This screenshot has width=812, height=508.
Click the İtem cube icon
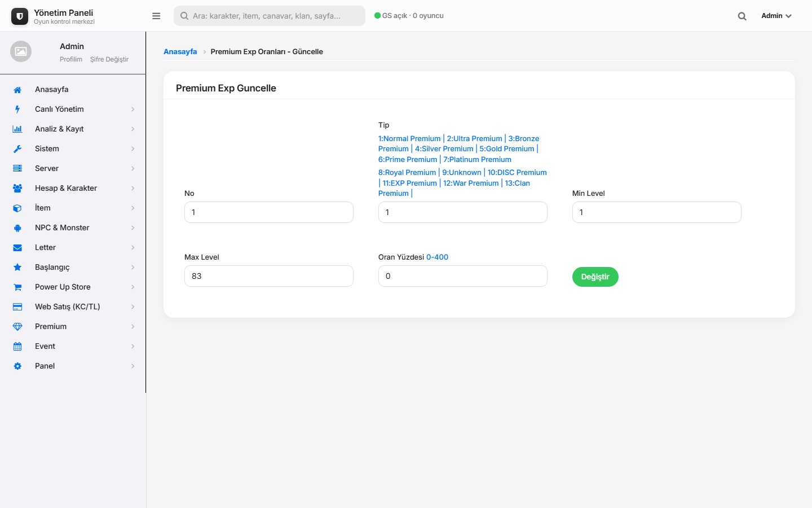17,208
